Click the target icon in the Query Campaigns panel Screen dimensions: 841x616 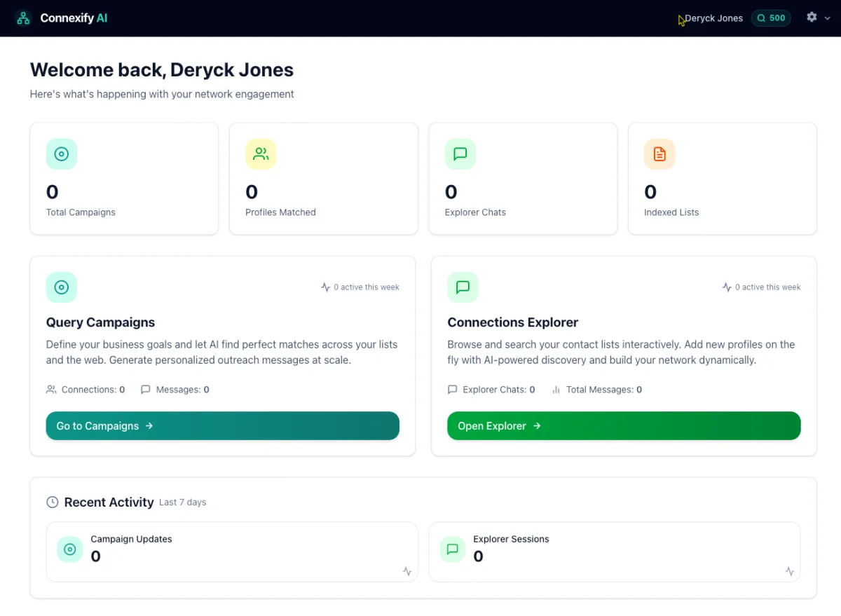[x=61, y=287]
